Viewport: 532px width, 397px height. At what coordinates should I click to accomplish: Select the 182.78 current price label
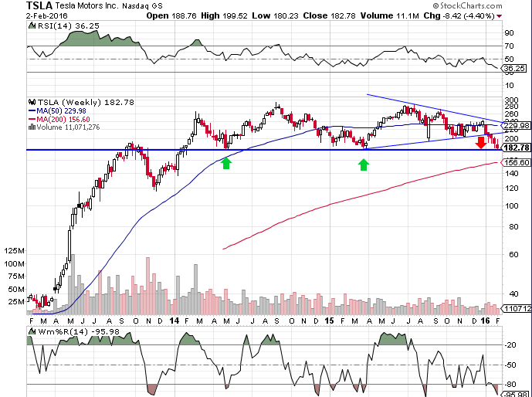[x=514, y=147]
